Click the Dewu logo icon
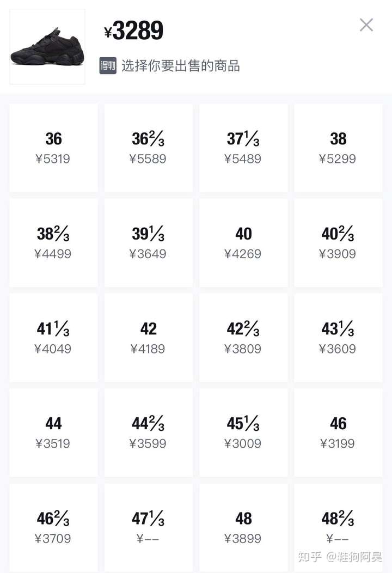 (x=108, y=66)
